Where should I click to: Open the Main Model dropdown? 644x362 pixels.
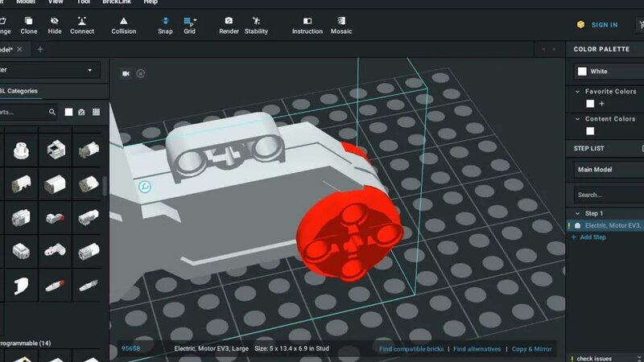click(609, 170)
